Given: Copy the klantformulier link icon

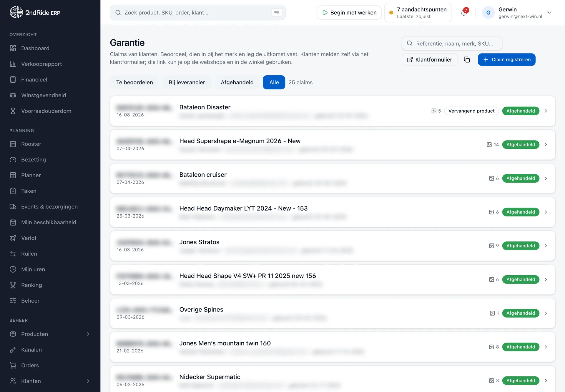Looking at the screenshot, I should (467, 60).
